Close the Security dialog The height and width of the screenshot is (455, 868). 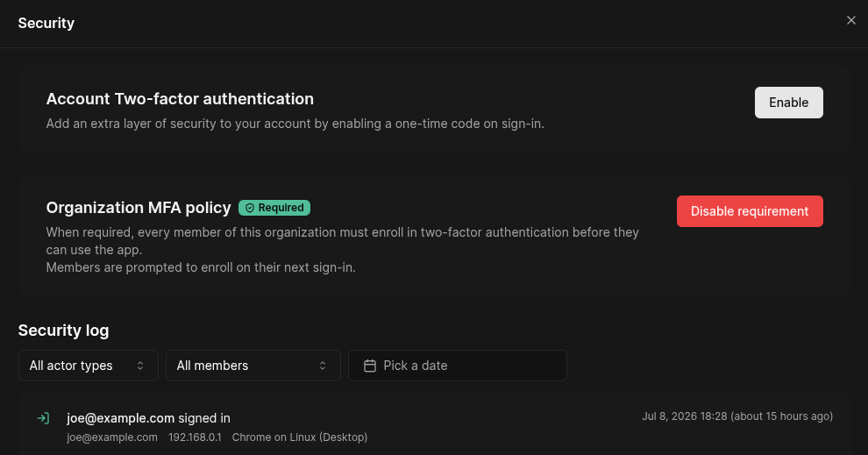tap(850, 20)
